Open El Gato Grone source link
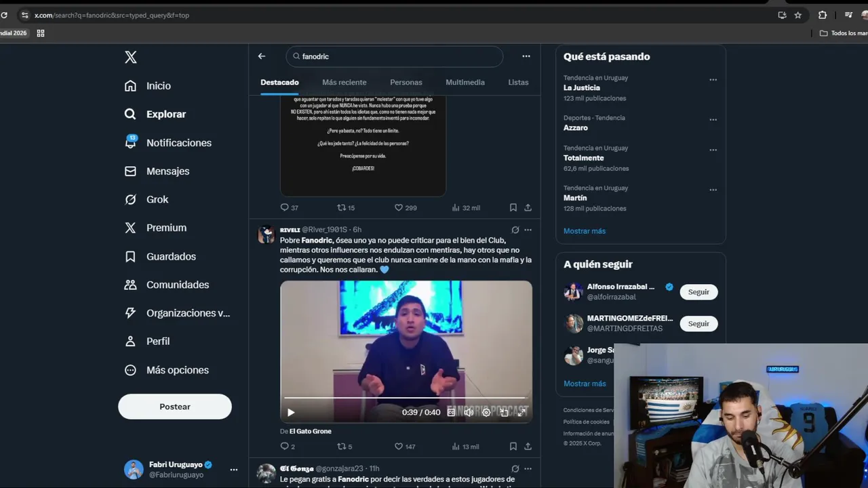Image resolution: width=868 pixels, height=488 pixels. point(311,431)
